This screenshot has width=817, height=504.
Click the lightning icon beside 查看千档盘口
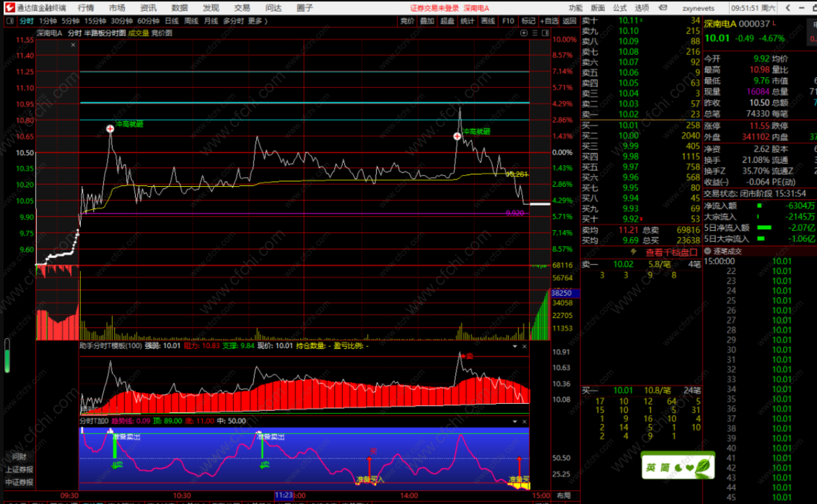(x=634, y=252)
